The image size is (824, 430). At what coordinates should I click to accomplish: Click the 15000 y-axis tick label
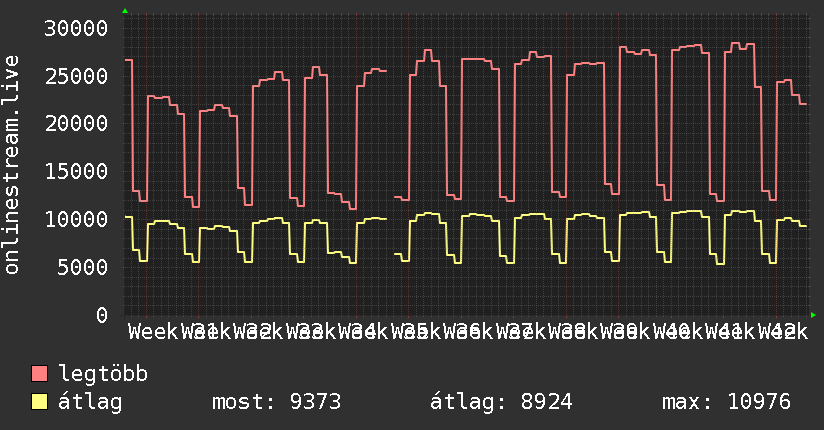point(76,171)
